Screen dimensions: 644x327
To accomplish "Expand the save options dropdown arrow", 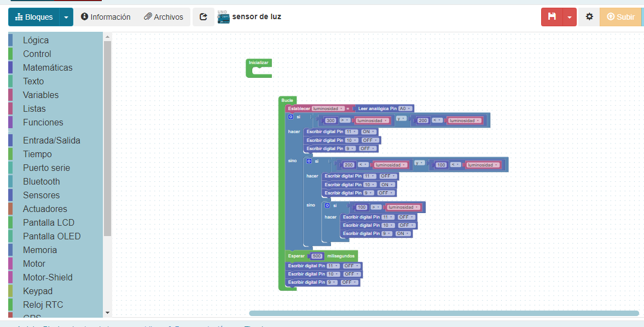I will tap(569, 17).
